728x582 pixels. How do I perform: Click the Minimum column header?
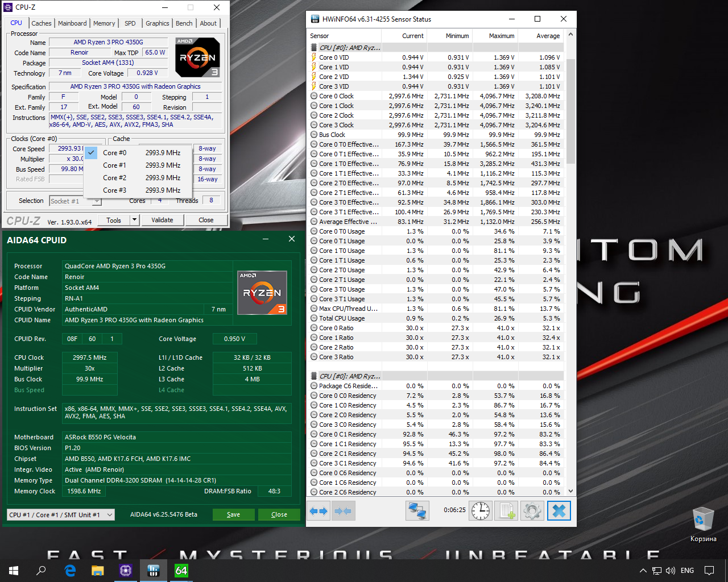tap(449, 36)
